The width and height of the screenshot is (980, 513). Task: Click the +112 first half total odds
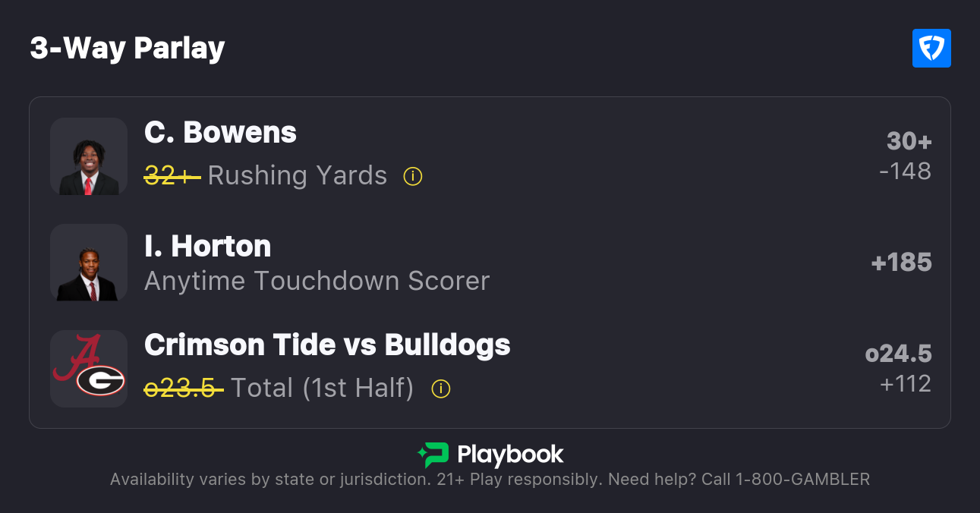tap(905, 384)
